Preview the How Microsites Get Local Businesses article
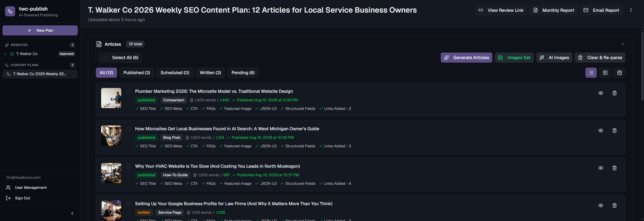 [x=601, y=130]
